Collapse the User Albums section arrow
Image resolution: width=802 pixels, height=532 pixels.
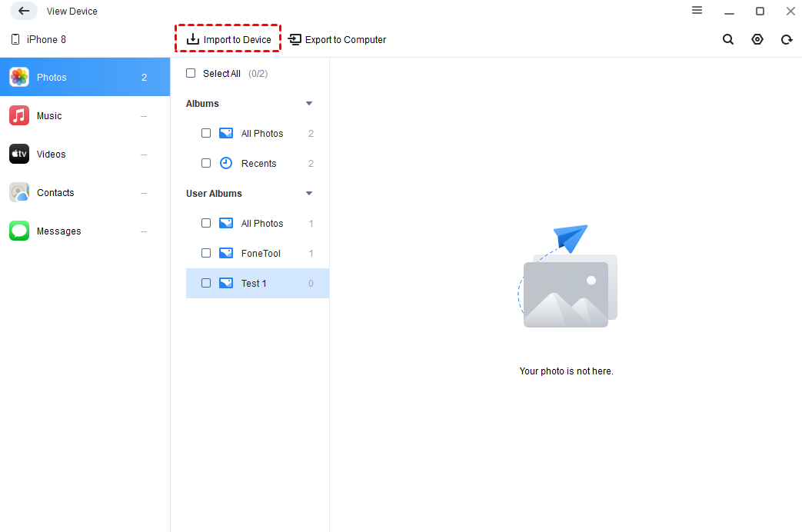(309, 194)
